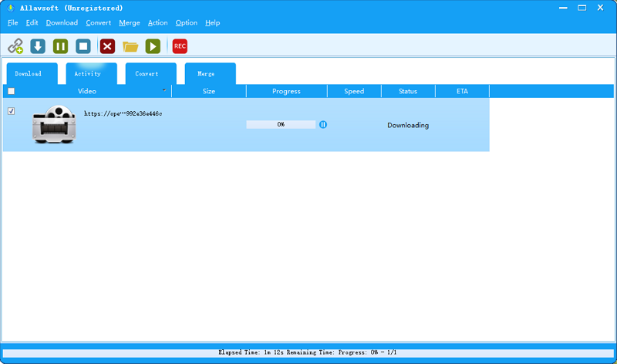
Task: Open the Edit menu
Action: coord(32,23)
